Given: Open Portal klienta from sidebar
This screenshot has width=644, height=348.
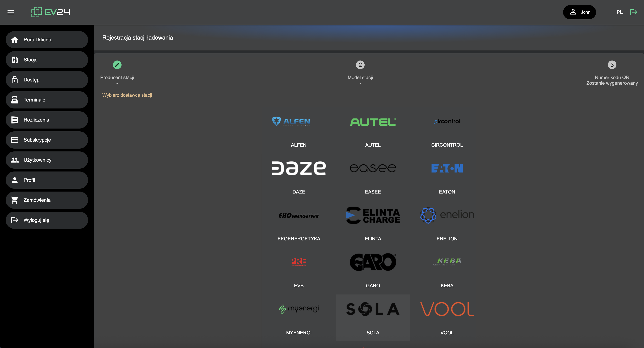Looking at the screenshot, I should pos(47,40).
